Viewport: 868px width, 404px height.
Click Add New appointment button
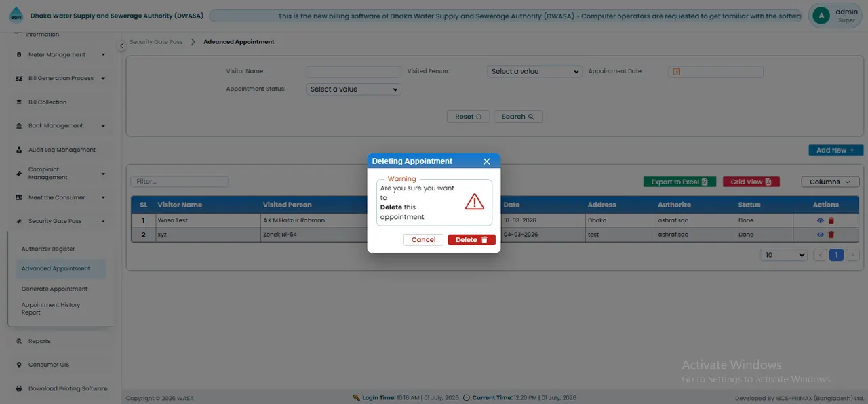click(836, 150)
